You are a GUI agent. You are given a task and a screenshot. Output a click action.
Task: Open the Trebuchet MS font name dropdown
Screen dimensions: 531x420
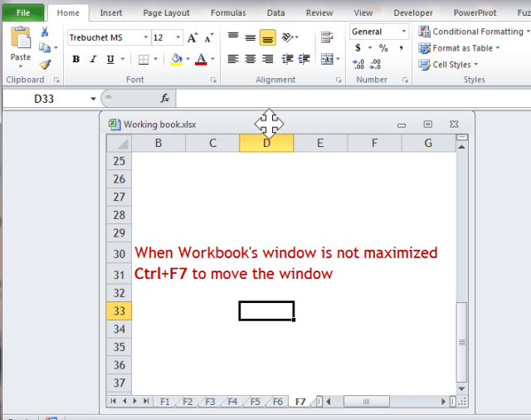point(146,37)
